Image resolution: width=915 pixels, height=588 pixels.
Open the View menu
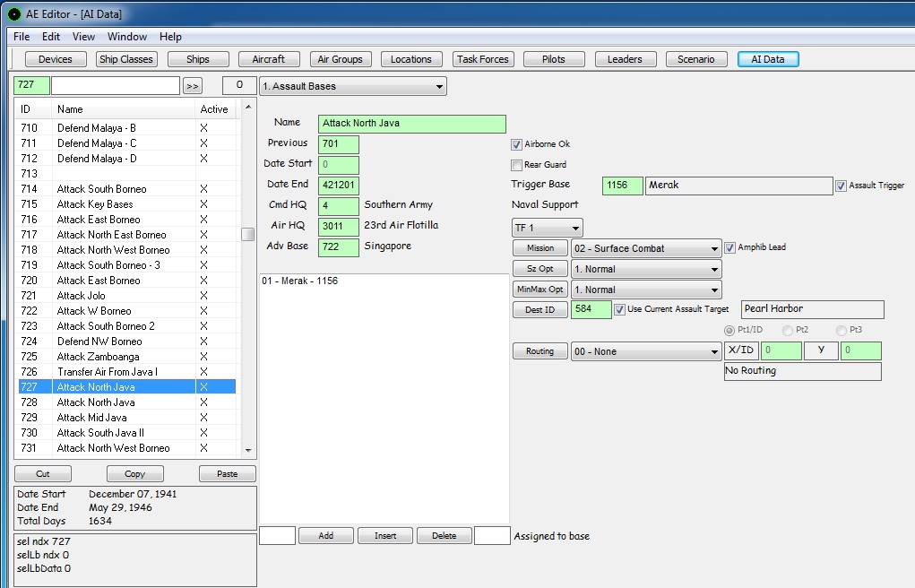tap(83, 37)
